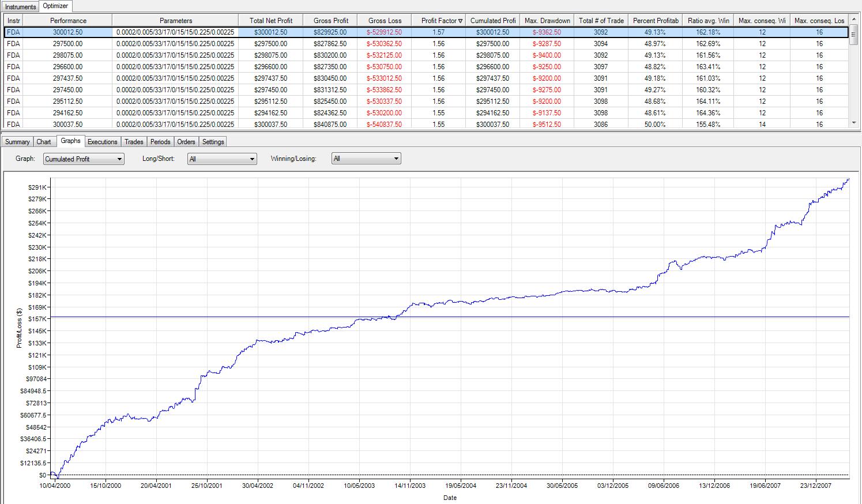Switch to the Orders tab
The height and width of the screenshot is (504, 862).
click(x=186, y=142)
